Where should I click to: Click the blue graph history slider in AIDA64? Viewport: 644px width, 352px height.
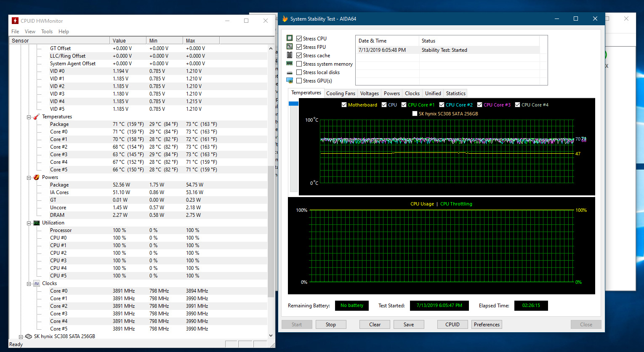pos(293,104)
